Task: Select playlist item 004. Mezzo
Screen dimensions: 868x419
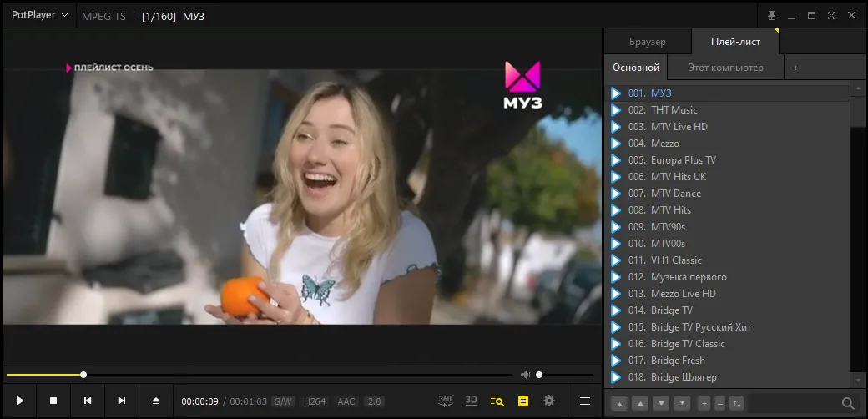Action: pos(727,144)
